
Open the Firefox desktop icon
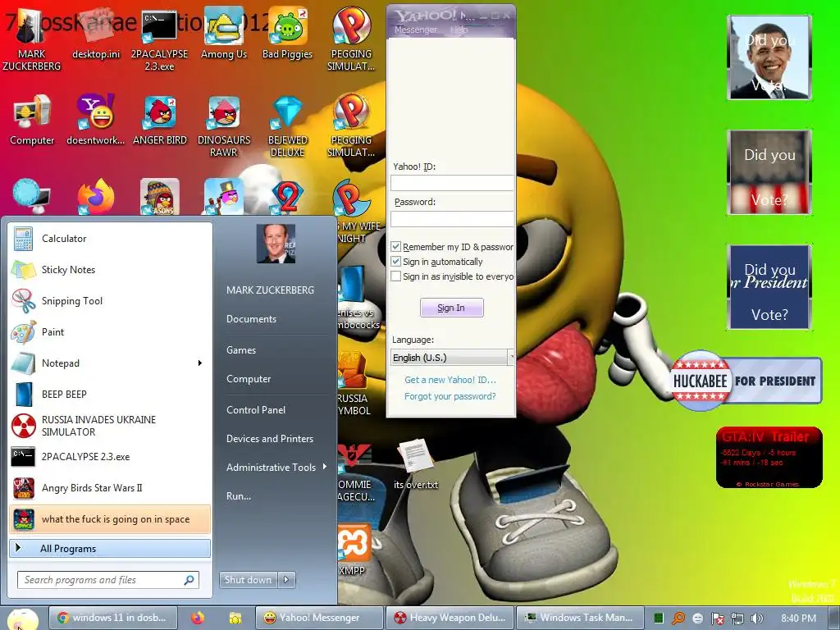coord(96,197)
